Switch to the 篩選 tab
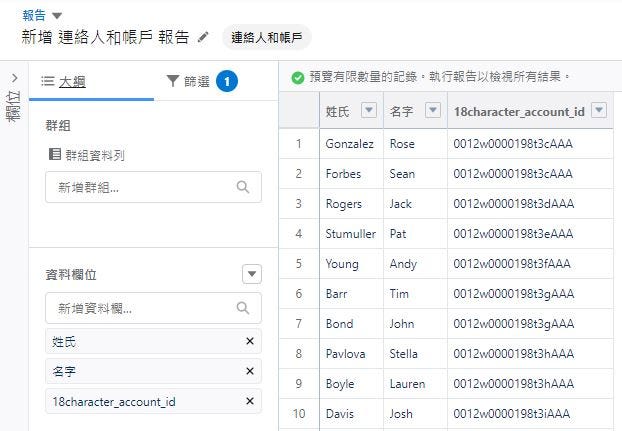The height and width of the screenshot is (431, 622). (x=197, y=82)
